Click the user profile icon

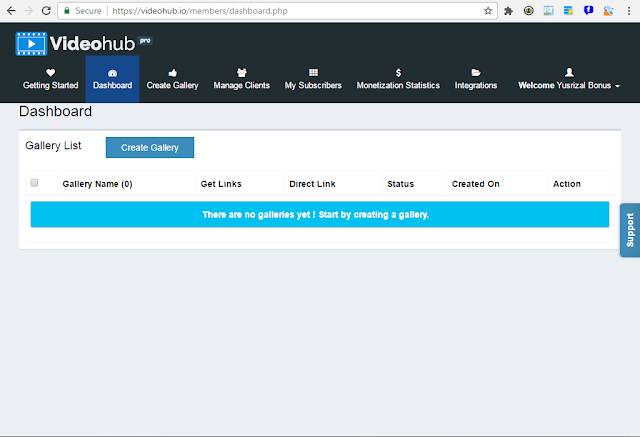(x=569, y=72)
